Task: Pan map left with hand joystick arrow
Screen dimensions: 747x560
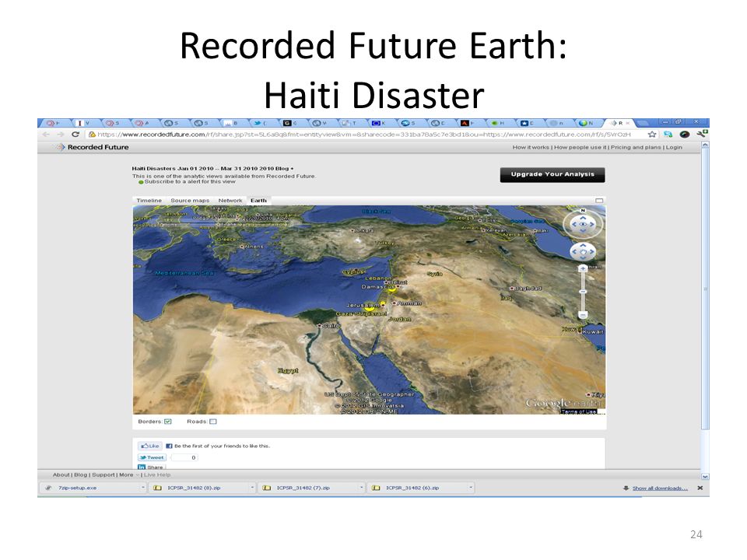Action: (574, 251)
